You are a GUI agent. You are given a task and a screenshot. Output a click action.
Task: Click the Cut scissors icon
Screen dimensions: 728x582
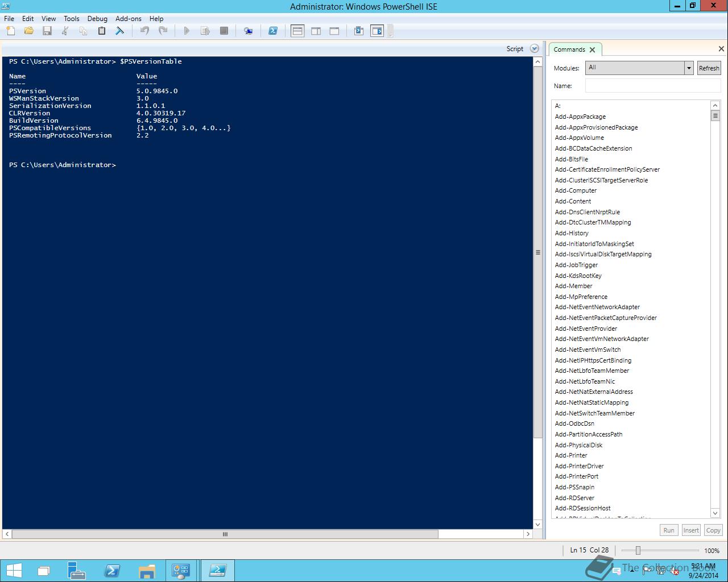click(65, 31)
